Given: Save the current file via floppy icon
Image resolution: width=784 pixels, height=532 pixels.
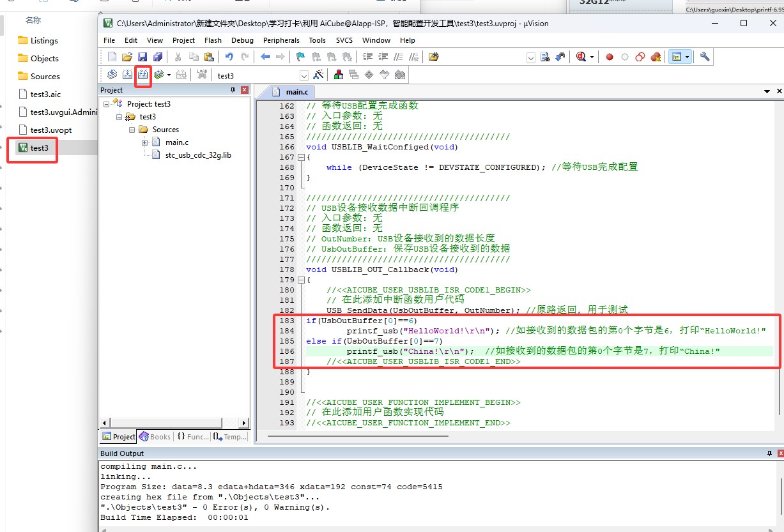Looking at the screenshot, I should (x=142, y=57).
